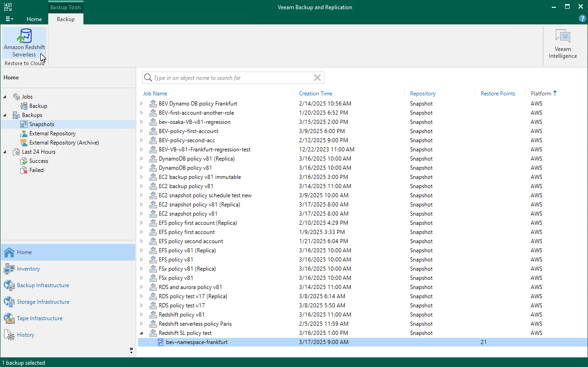Collapse the Jobs tree node
The height and width of the screenshot is (367, 588).
[x=6, y=97]
